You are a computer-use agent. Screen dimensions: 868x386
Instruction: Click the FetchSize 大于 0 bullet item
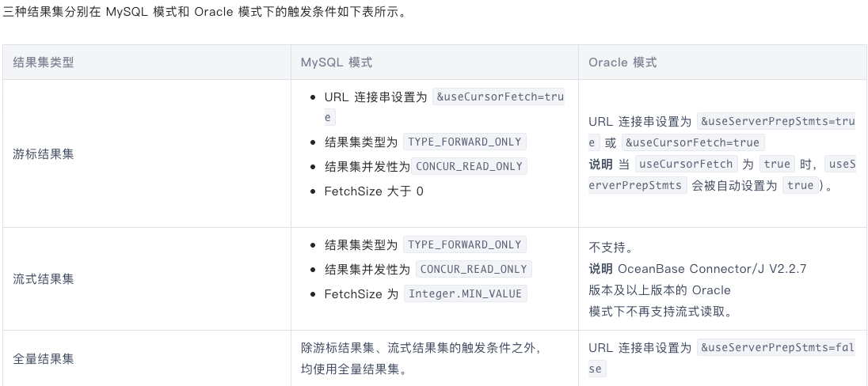click(374, 191)
